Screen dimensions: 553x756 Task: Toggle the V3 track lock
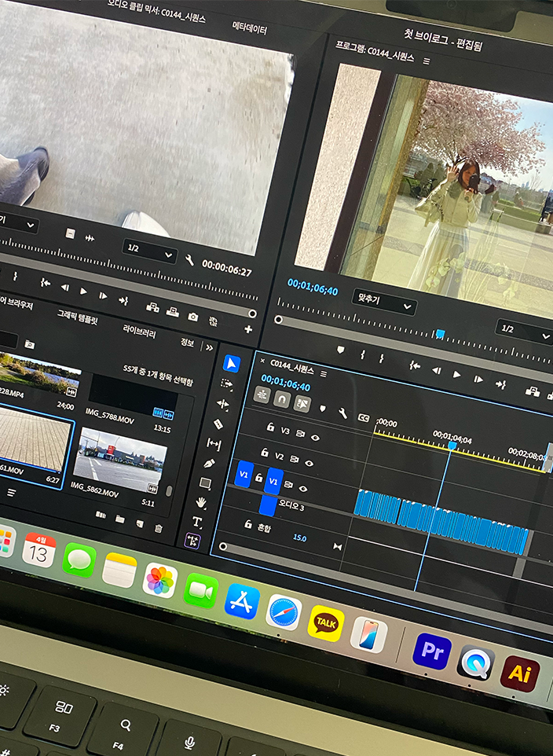point(270,427)
